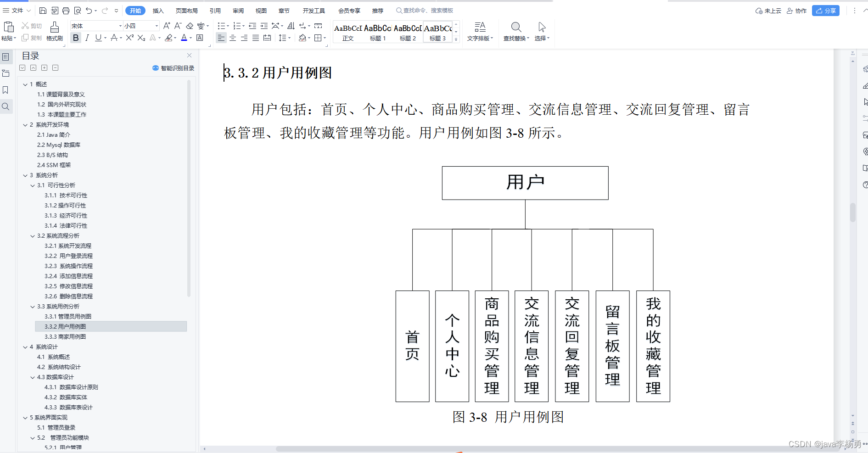Click the font color A swatch
The image size is (868, 453).
tap(184, 38)
